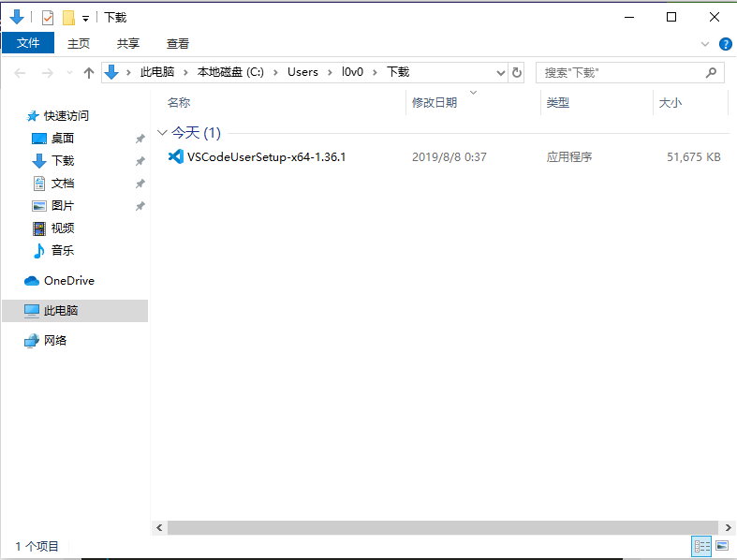Click the horizontal scrollbar track
737x560 pixels.
click(x=443, y=527)
